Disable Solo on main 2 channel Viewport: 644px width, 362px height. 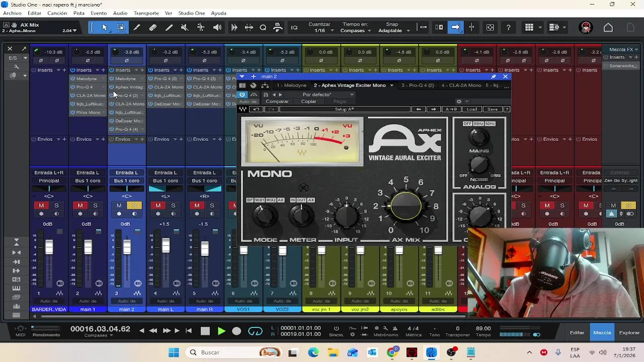coord(134,206)
